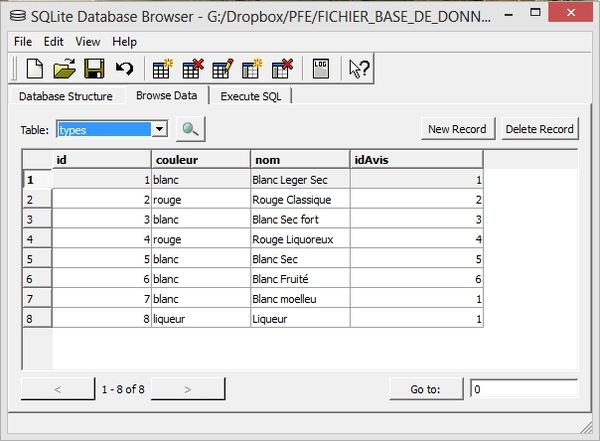Switch to the Database Structure tab
Image resolution: width=600 pixels, height=441 pixels.
66,96
